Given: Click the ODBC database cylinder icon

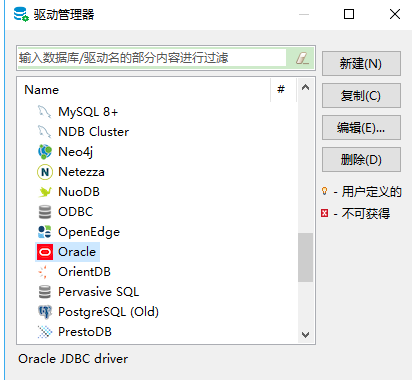Looking at the screenshot, I should tap(45, 212).
